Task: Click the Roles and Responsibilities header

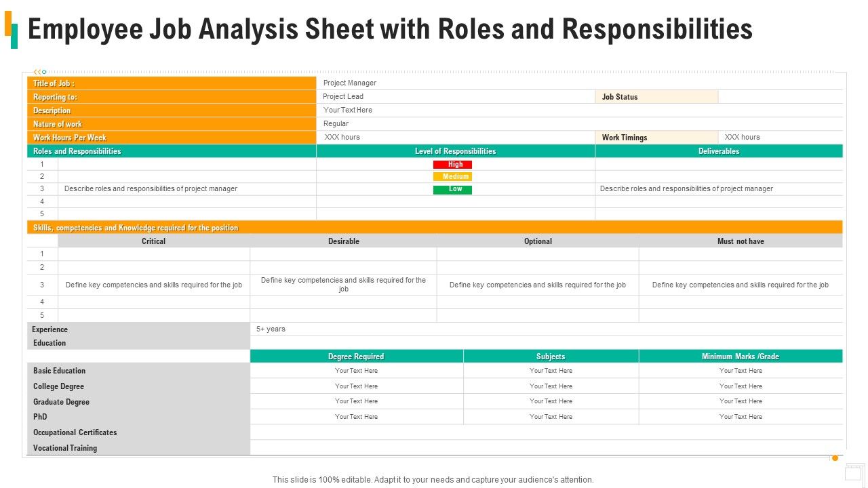Action: [x=172, y=151]
